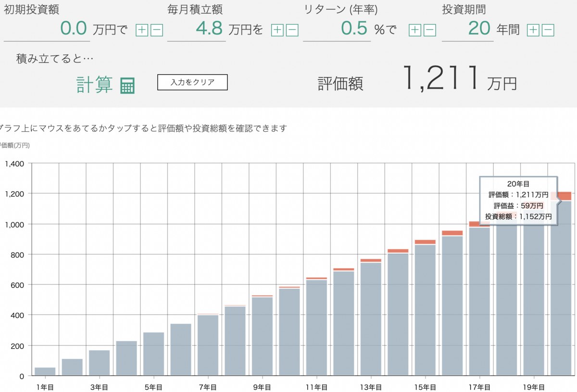Select the 投資期間 input showing 20

pos(468,30)
